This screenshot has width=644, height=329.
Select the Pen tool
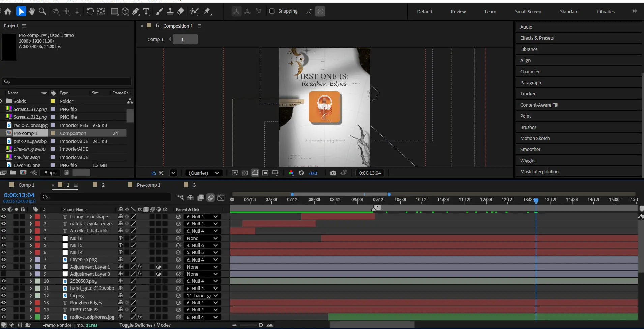136,11
